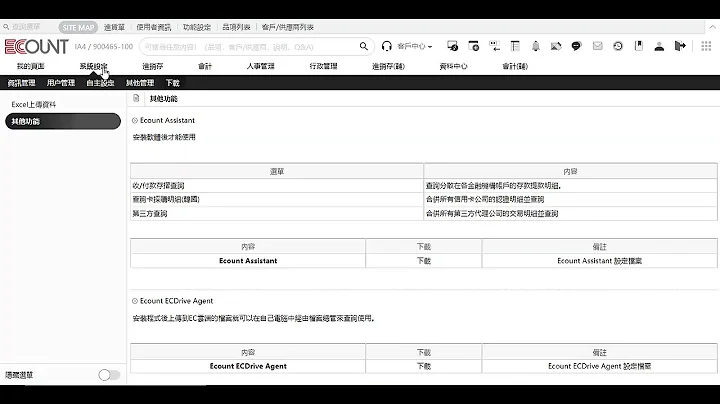Screen dimensions: 720x404
Task: Click 下載 link for Ecount Assistant
Action: (x=423, y=261)
